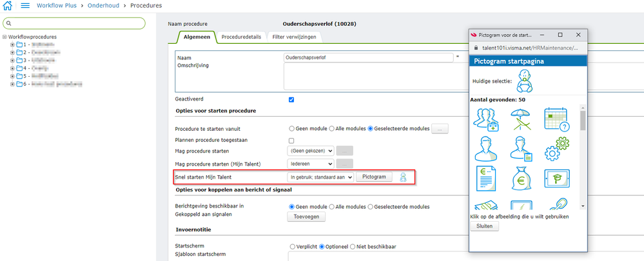Click the Sluiten button in popup
Screen dimensions: 644x261
point(484,226)
